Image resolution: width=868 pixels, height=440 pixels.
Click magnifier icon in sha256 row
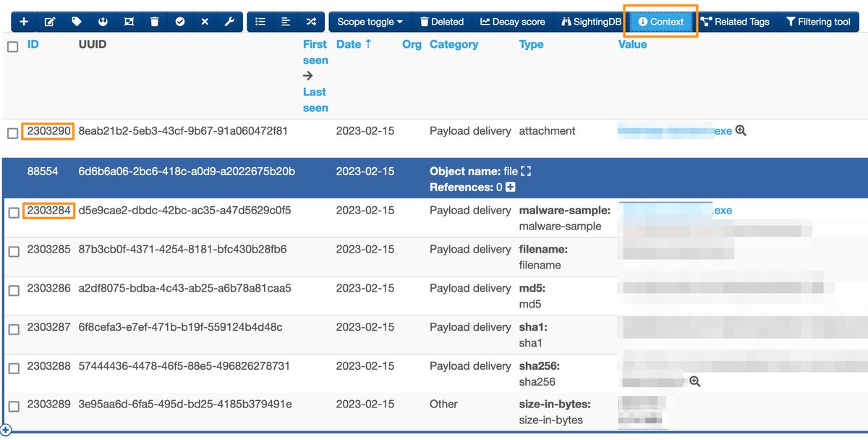tap(695, 381)
